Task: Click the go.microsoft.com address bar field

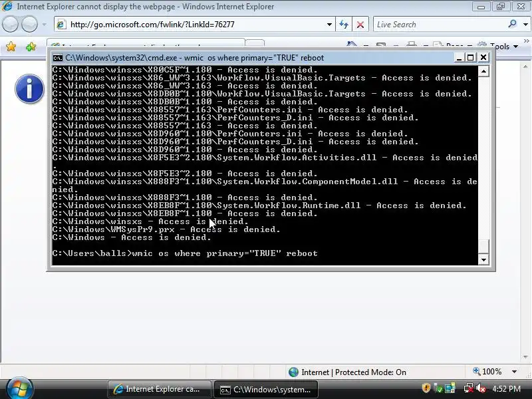Action: point(194,25)
